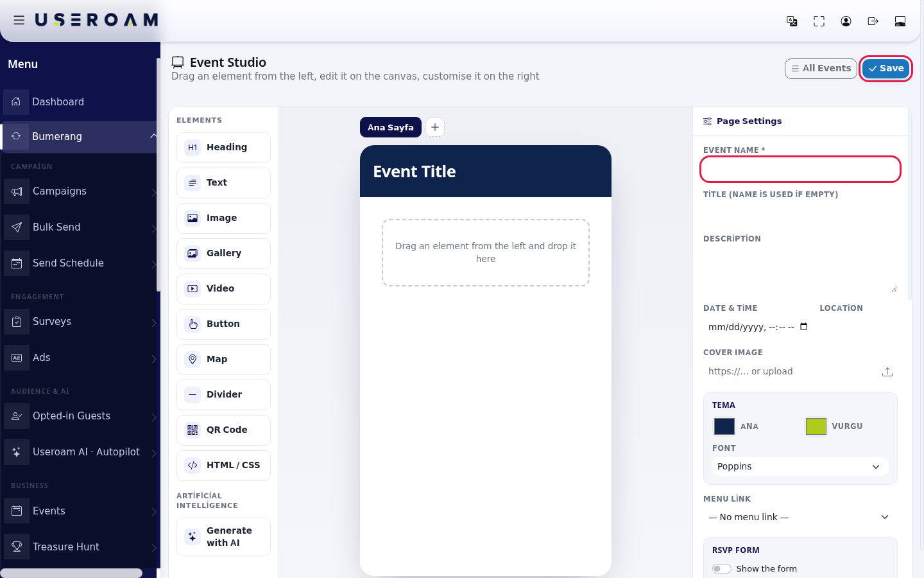Add a new page with plus tab
Viewport: 924px width, 578px height.
click(435, 127)
